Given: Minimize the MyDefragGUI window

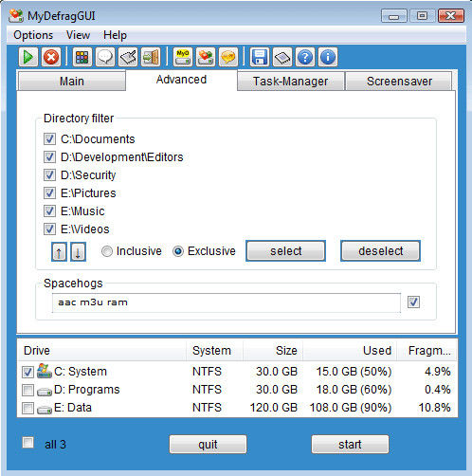Looking at the screenshot, I should tap(394, 16).
